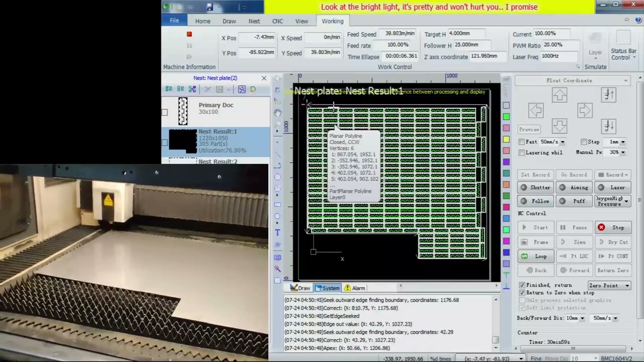This screenshot has height=362, width=644.
Task: Uncheck the Finished, return checkbox
Action: pyautogui.click(x=522, y=285)
